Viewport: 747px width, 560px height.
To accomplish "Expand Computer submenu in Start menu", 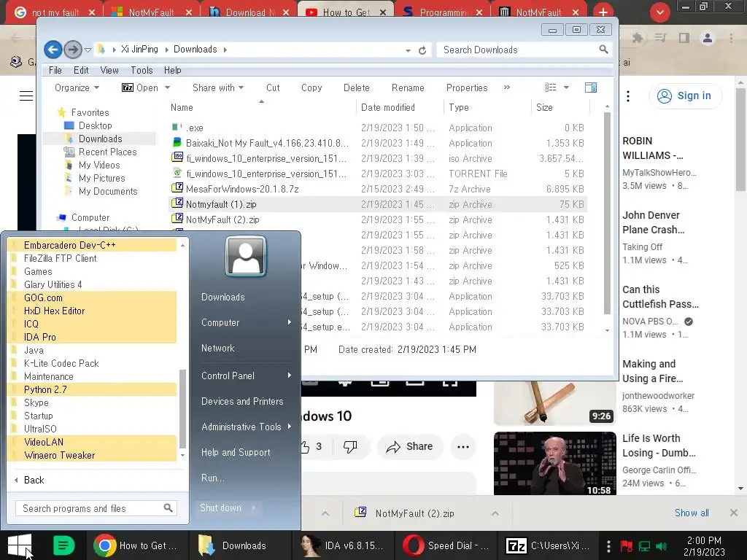I will point(289,322).
